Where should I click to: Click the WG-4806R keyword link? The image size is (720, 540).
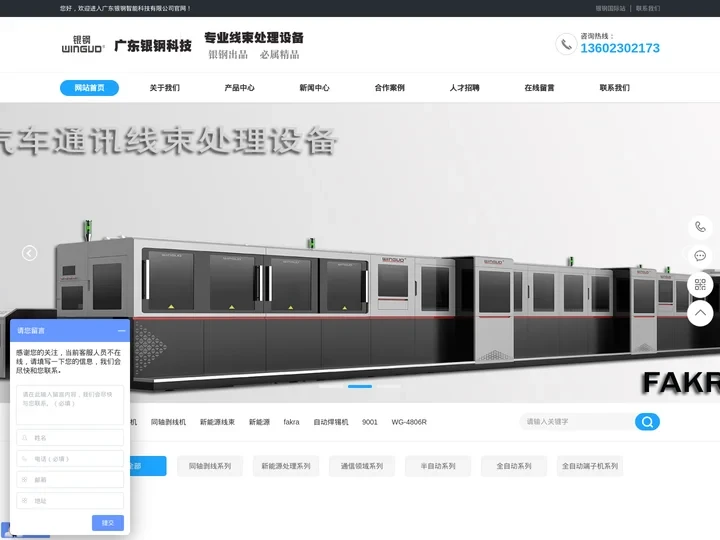pos(409,422)
